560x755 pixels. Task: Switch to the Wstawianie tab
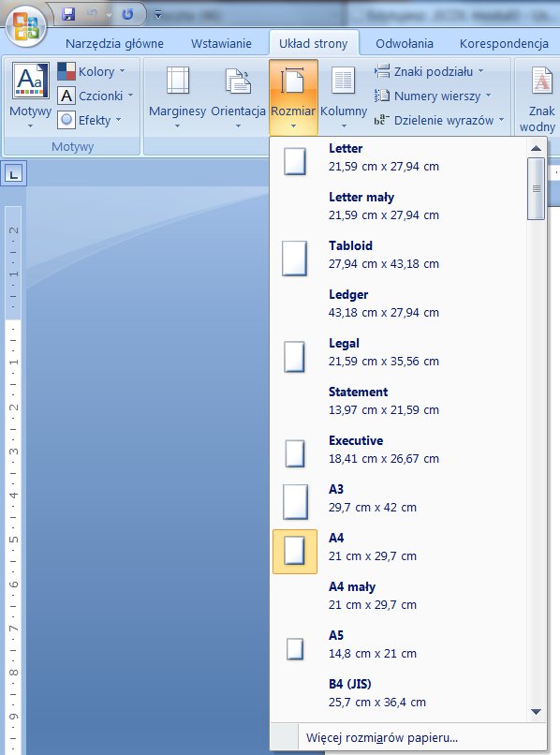(221, 43)
